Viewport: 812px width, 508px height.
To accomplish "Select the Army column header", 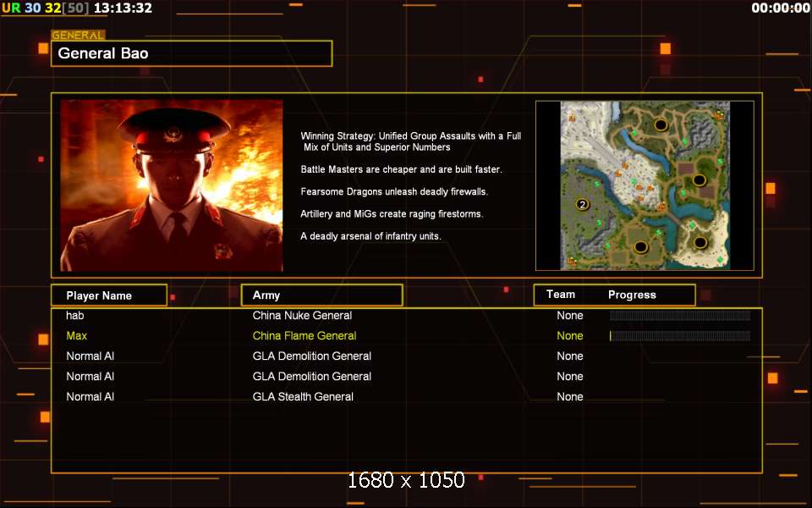I will (x=321, y=295).
